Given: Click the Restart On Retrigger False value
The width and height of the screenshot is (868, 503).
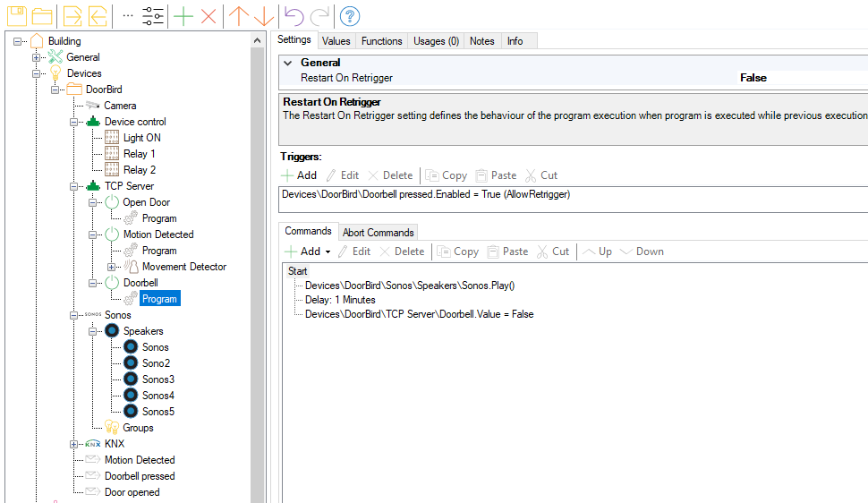Looking at the screenshot, I should pos(753,78).
